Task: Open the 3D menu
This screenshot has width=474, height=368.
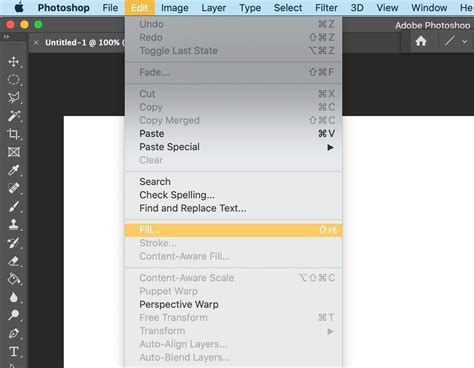Action: click(357, 8)
